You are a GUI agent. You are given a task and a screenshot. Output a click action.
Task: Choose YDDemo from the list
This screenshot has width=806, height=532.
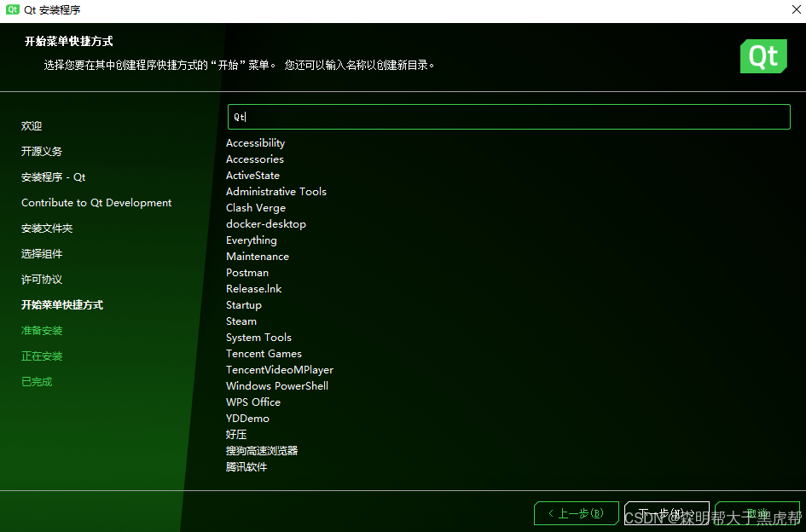[x=247, y=419]
